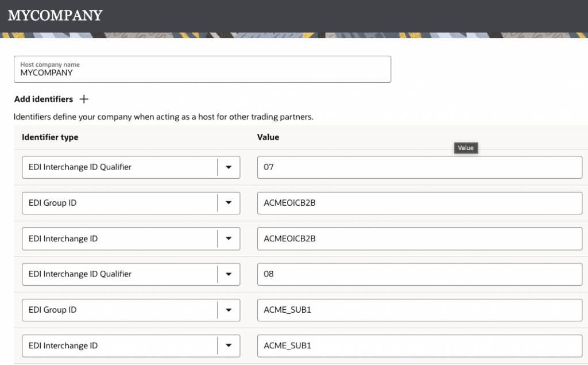
Task: Select the ACMEOICB2B value in EDI Group ID row
Action: [419, 203]
